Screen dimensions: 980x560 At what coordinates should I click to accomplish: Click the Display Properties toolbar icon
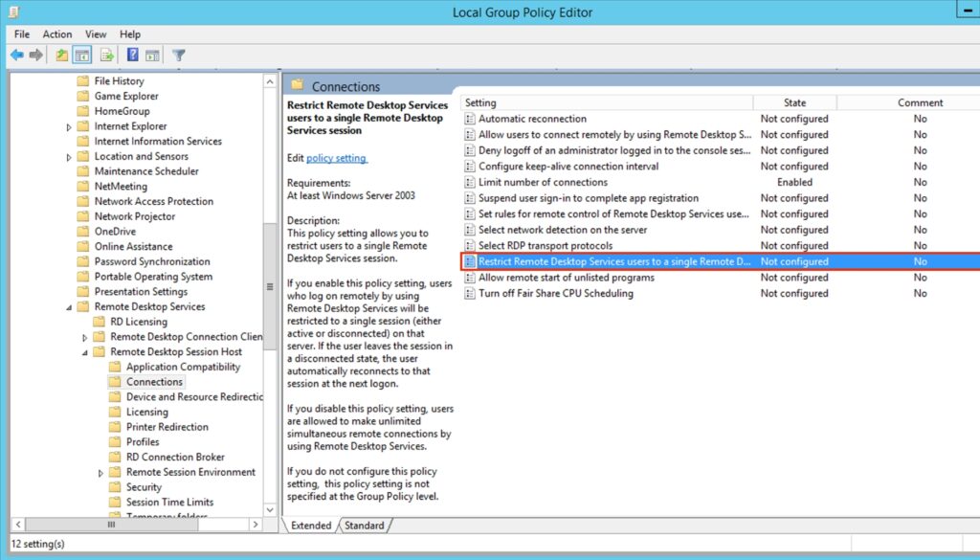pyautogui.click(x=153, y=55)
